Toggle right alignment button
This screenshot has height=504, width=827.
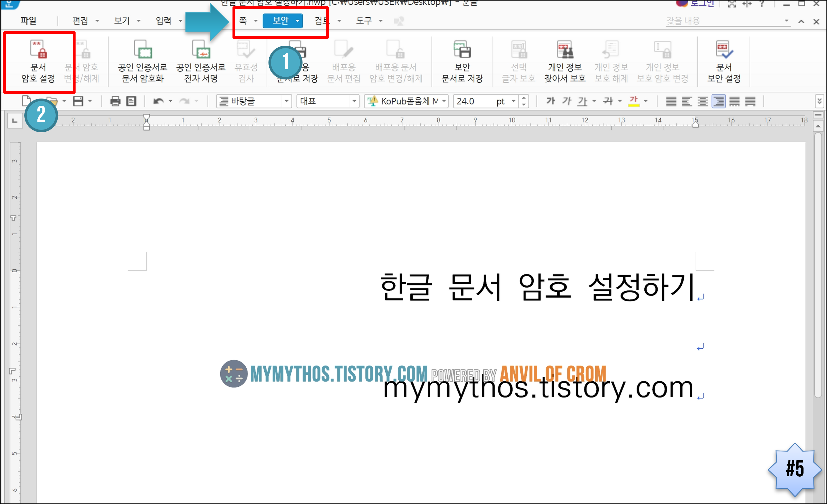[719, 101]
